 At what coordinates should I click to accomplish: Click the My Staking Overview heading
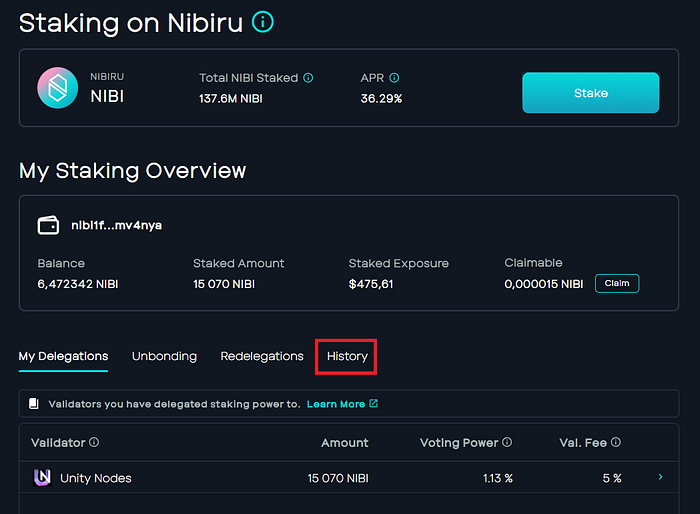pyautogui.click(x=133, y=171)
